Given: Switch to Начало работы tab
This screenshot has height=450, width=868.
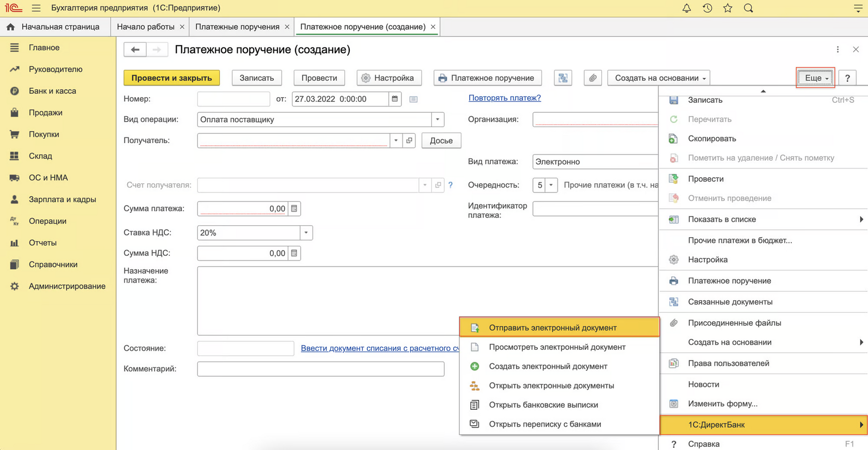Looking at the screenshot, I should (x=146, y=27).
